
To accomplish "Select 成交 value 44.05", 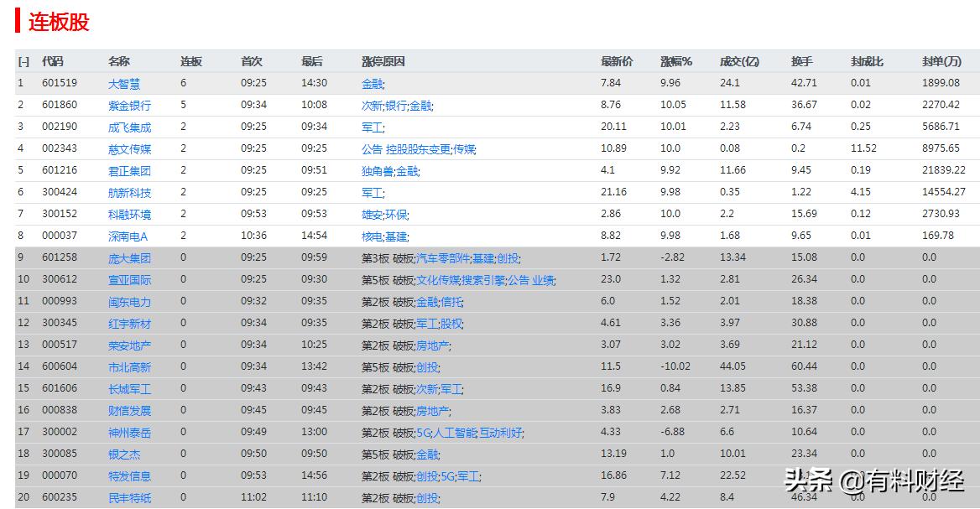I will (x=732, y=366).
